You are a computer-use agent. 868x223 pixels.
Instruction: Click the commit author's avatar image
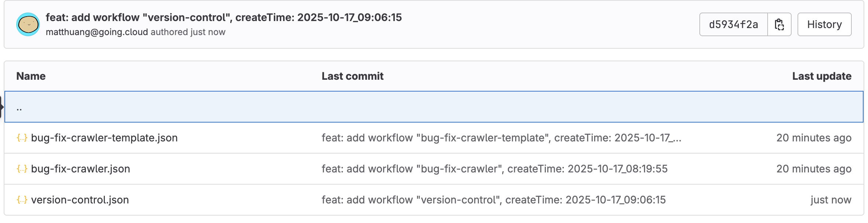(28, 24)
